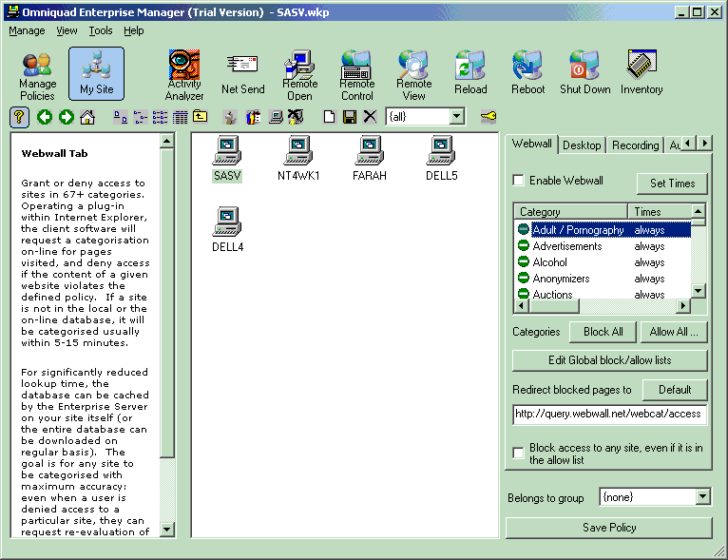
Task: Switch to list view
Action: click(161, 117)
